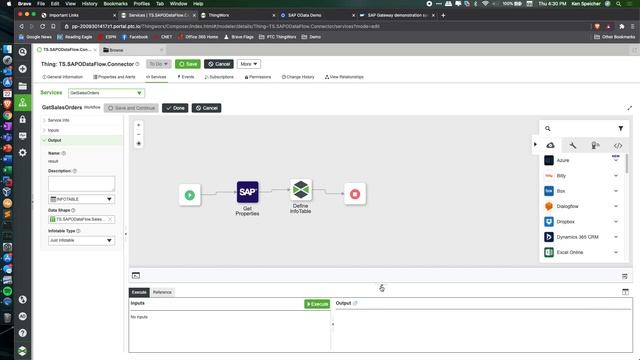Expand the Box connector actions

(616, 191)
